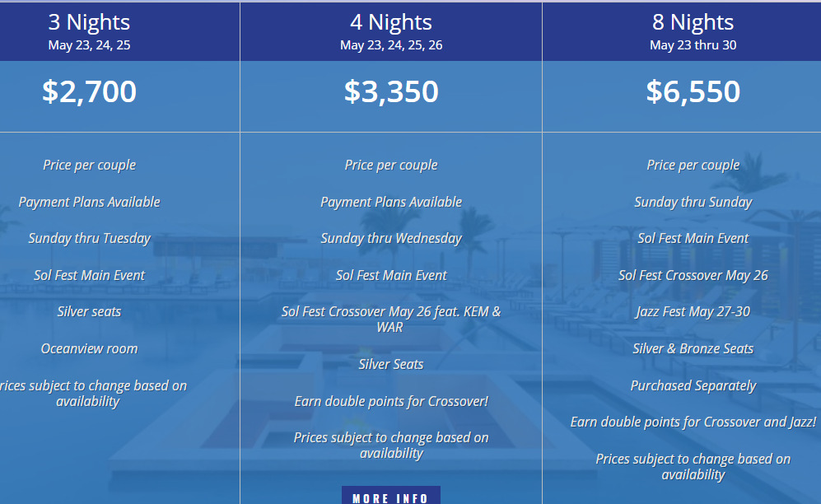
Task: Click Sol Fest Crossover feat. KEM & WAR
Action: [x=391, y=320]
